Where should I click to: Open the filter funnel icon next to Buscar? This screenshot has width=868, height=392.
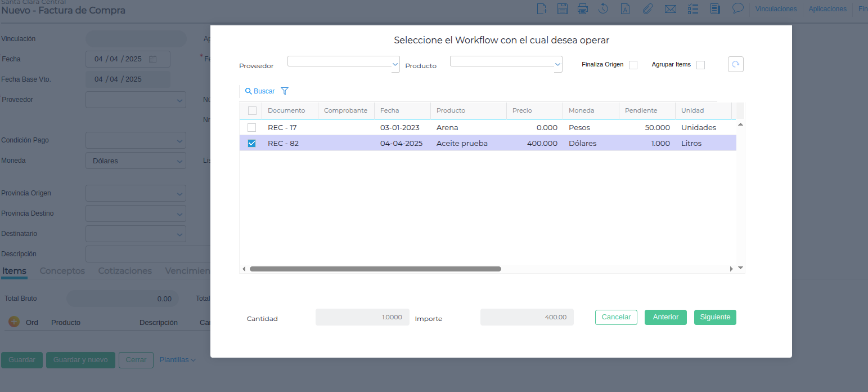click(x=285, y=91)
